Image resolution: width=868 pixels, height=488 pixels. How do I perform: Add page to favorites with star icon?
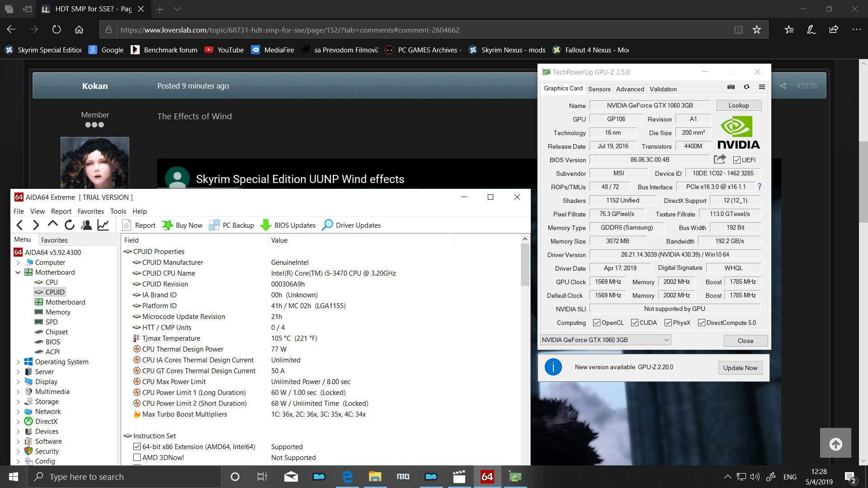(x=756, y=30)
